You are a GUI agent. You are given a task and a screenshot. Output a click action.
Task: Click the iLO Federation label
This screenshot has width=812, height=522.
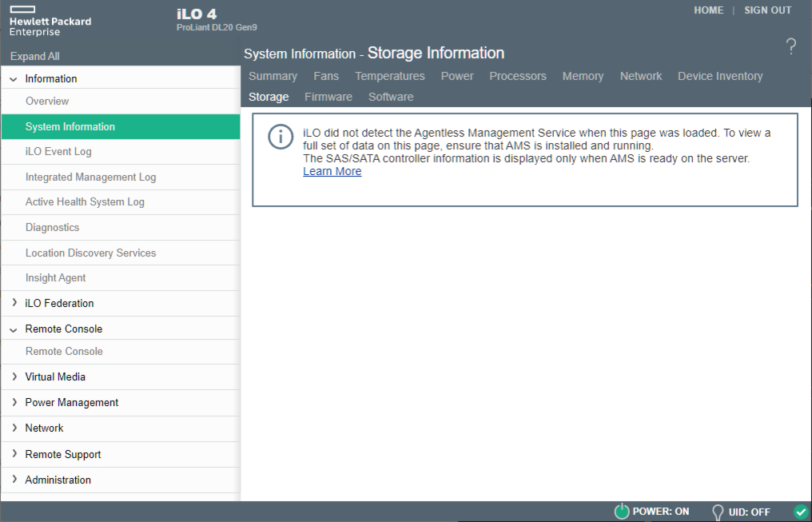coord(60,304)
